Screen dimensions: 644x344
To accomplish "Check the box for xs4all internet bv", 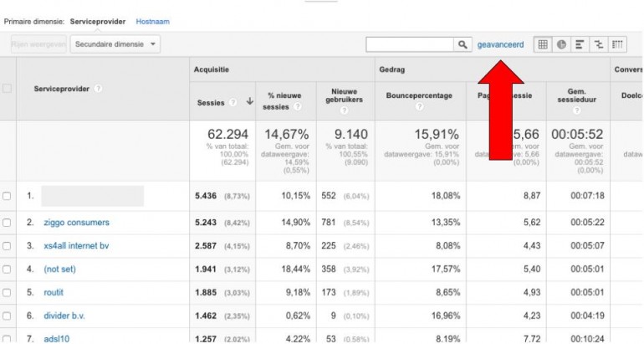I will (7, 246).
